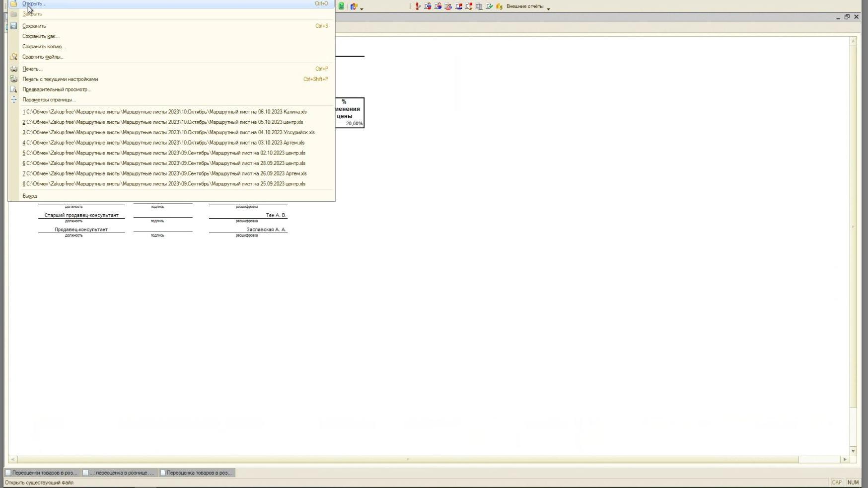
Task: Restore the inner document window
Action: tap(847, 17)
